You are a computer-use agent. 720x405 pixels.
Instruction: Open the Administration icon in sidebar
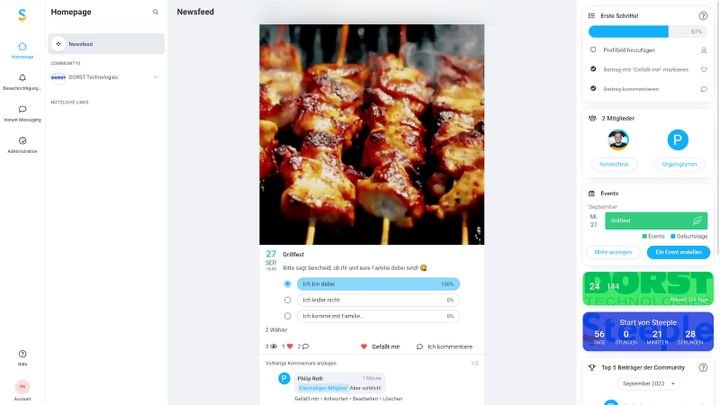[x=22, y=141]
